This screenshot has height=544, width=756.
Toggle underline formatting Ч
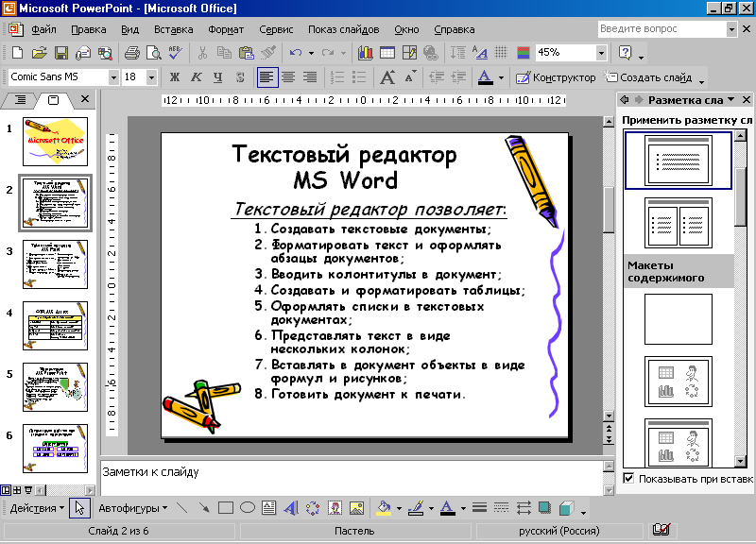[218, 77]
